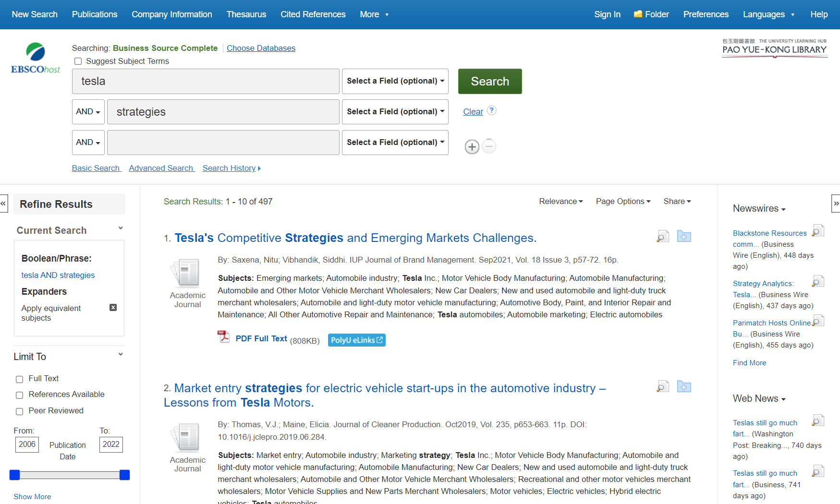Click the Choose Databases link
The image size is (840, 504).
point(261,48)
